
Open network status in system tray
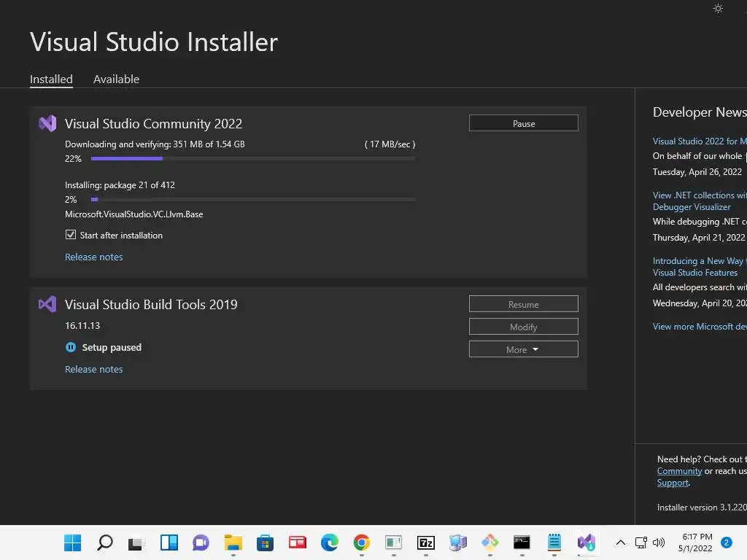(640, 542)
